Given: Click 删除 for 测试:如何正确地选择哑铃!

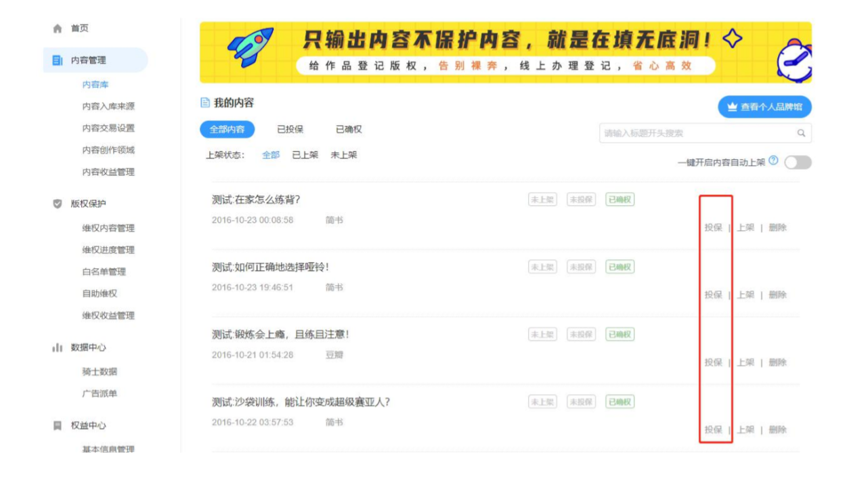Looking at the screenshot, I should (x=777, y=295).
